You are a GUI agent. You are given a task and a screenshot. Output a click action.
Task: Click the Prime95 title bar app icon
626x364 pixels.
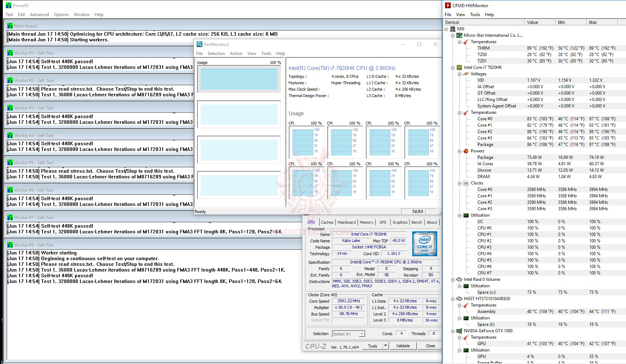click(8, 5)
